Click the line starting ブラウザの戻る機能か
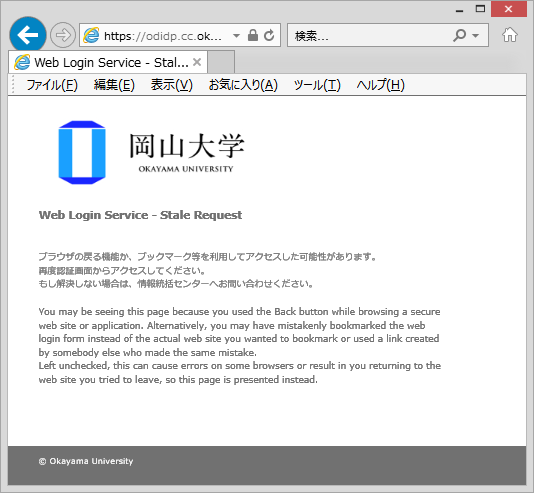 coord(207,256)
